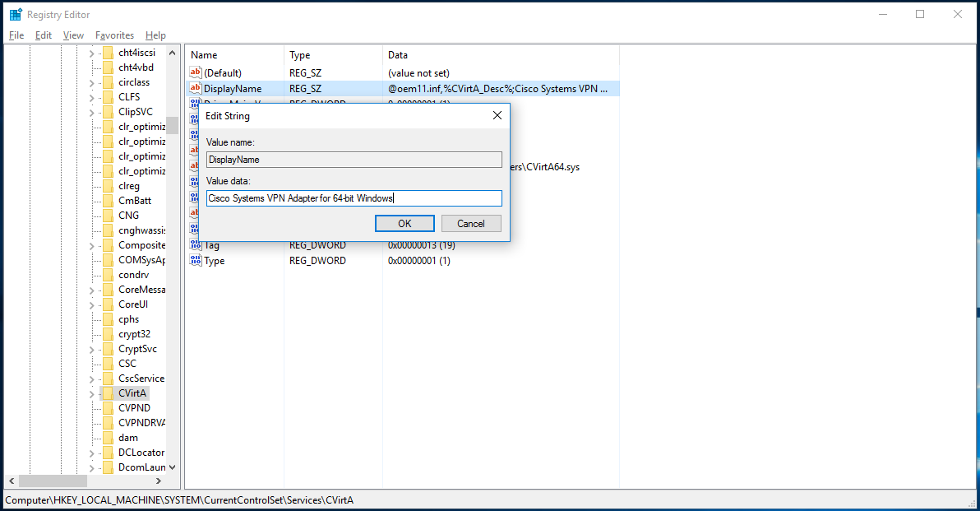Open the Help menu
This screenshot has width=980, height=511.
pyautogui.click(x=155, y=35)
